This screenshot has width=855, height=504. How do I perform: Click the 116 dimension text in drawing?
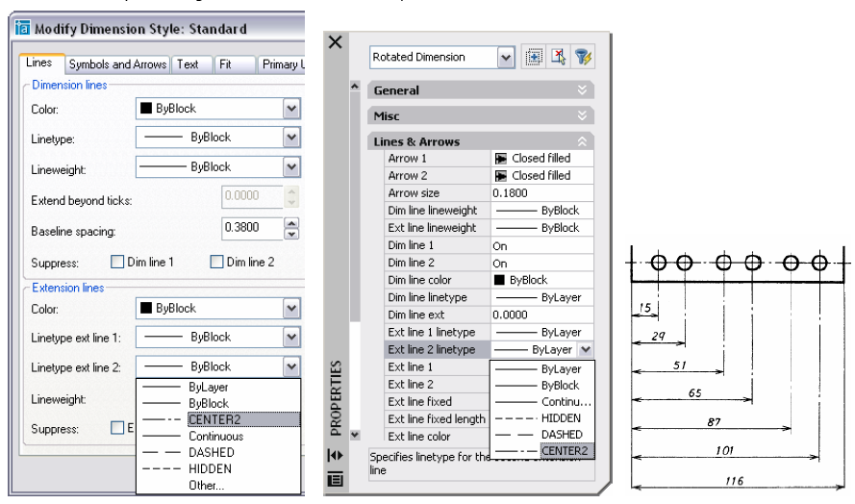click(x=735, y=481)
